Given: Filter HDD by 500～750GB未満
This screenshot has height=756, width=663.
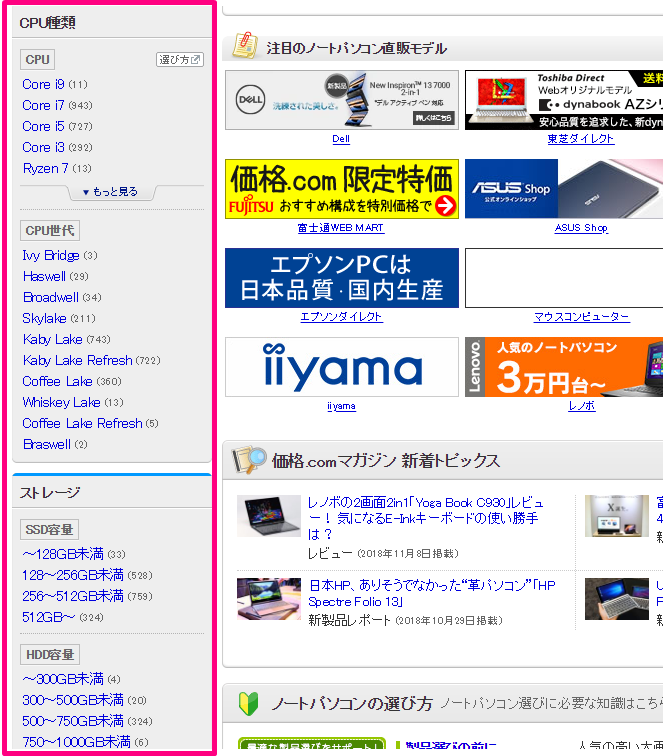Looking at the screenshot, I should click(x=73, y=721).
